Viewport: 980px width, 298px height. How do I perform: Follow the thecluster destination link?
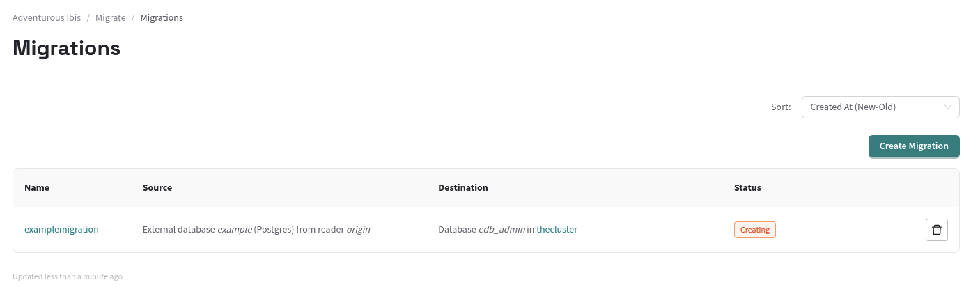coord(557,229)
